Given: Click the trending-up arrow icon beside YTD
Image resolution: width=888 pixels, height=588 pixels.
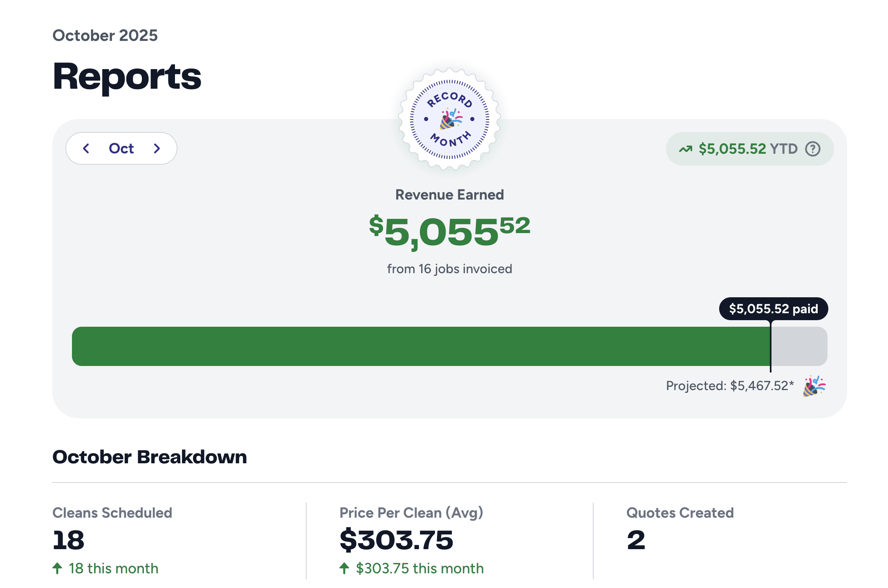Looking at the screenshot, I should [x=686, y=149].
